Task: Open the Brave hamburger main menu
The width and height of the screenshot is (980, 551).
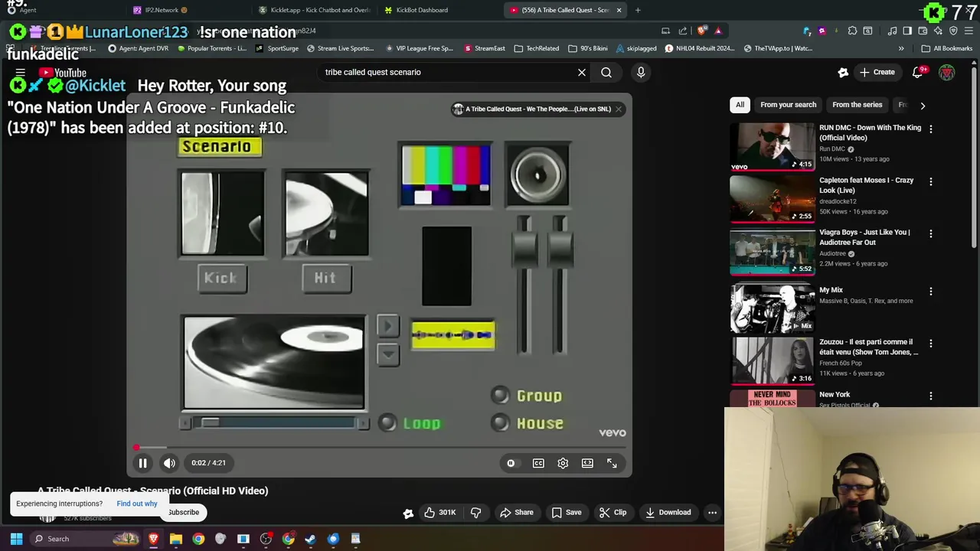Action: (969, 31)
